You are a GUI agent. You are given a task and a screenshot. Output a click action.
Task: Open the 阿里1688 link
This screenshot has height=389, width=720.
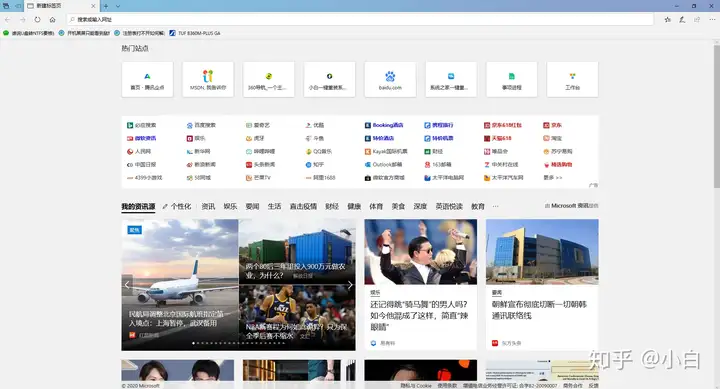pos(320,177)
